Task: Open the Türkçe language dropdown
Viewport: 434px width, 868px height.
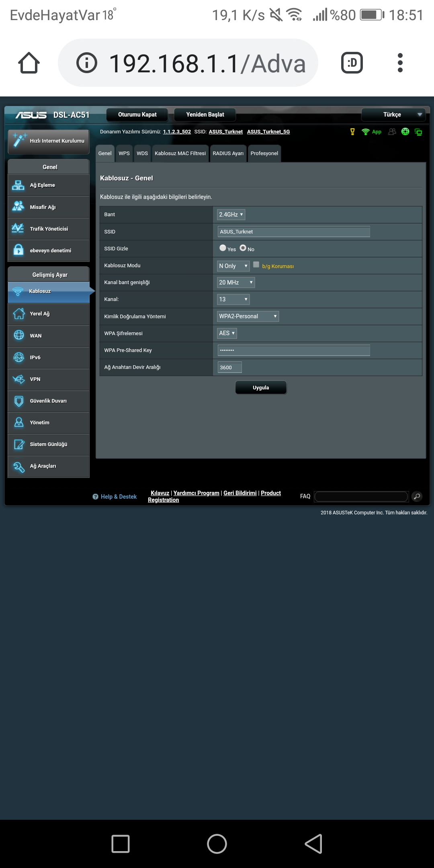Action: pyautogui.click(x=394, y=115)
